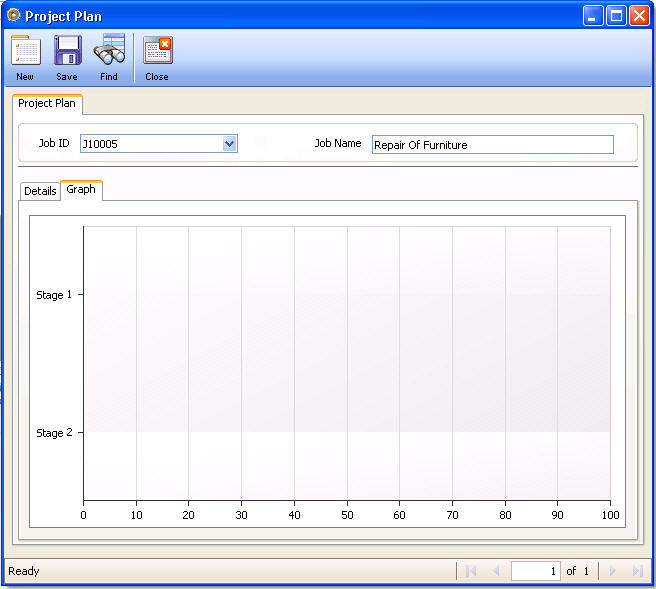Click the 30 value on the x-axis
Screen dimensions: 656x589
(x=241, y=515)
